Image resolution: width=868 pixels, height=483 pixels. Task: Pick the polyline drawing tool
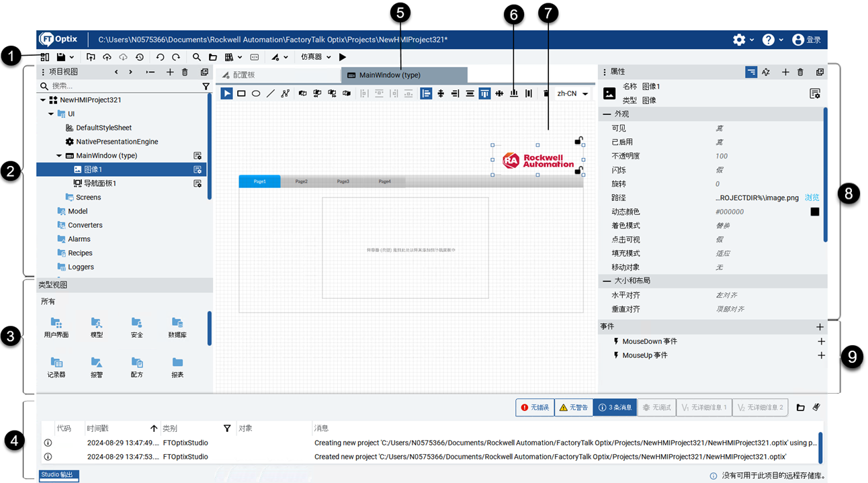(x=286, y=94)
